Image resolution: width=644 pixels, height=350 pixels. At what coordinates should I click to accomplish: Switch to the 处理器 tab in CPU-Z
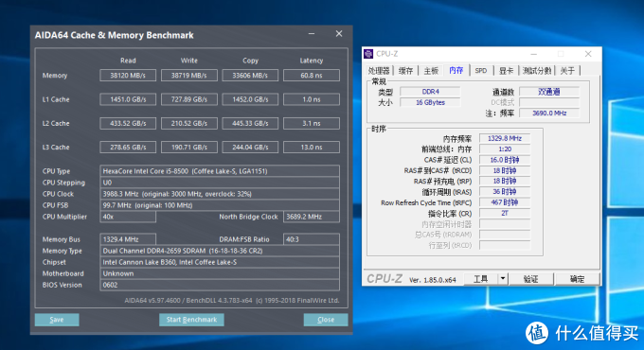(378, 71)
